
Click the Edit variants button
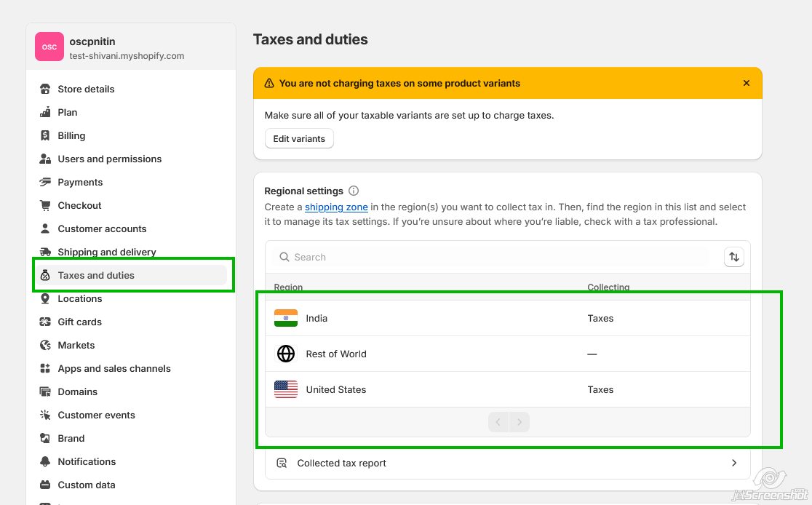[x=299, y=139]
